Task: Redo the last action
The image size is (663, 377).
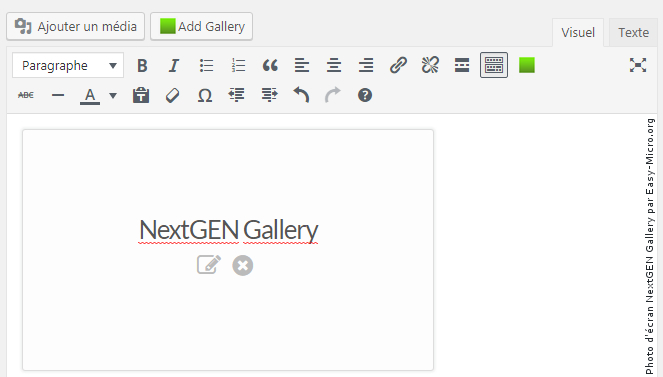Action: click(x=333, y=96)
